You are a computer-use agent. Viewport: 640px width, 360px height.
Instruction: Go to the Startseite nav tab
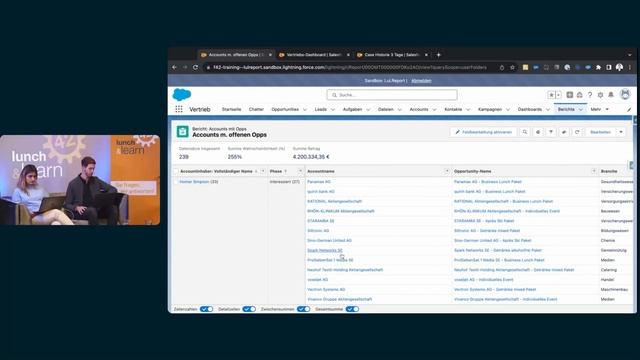tap(231, 109)
